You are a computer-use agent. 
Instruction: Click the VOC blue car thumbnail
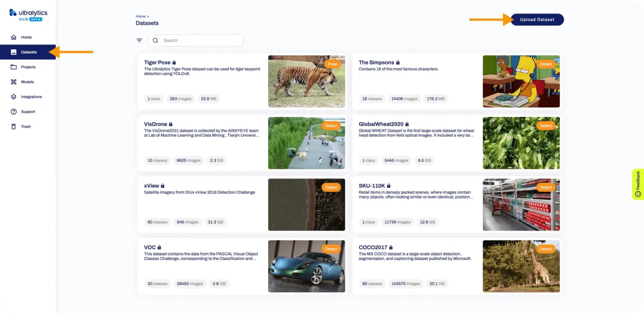click(307, 266)
